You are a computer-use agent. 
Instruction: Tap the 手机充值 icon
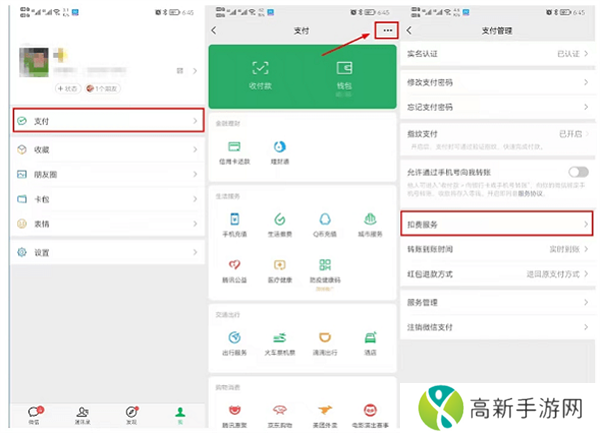point(235,219)
